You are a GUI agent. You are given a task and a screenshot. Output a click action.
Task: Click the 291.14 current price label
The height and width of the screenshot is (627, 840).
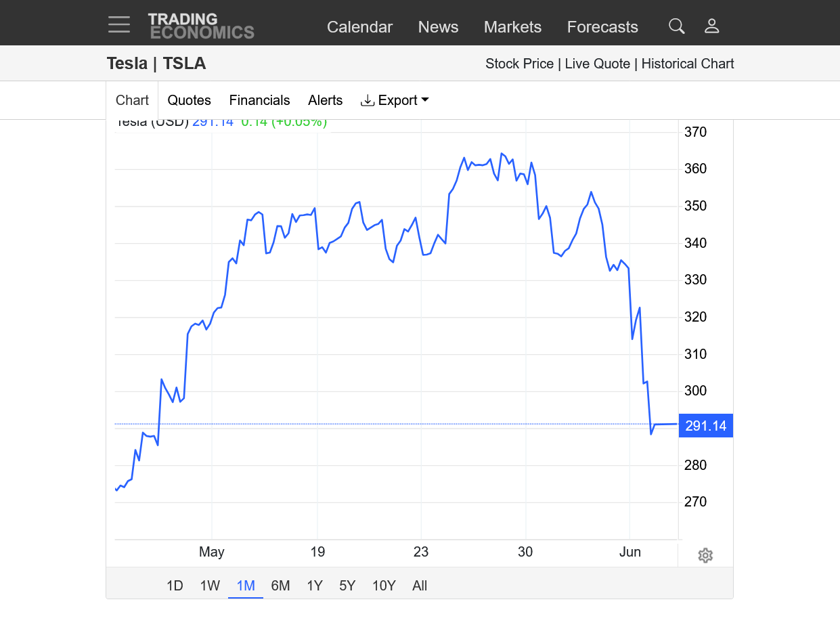705,426
